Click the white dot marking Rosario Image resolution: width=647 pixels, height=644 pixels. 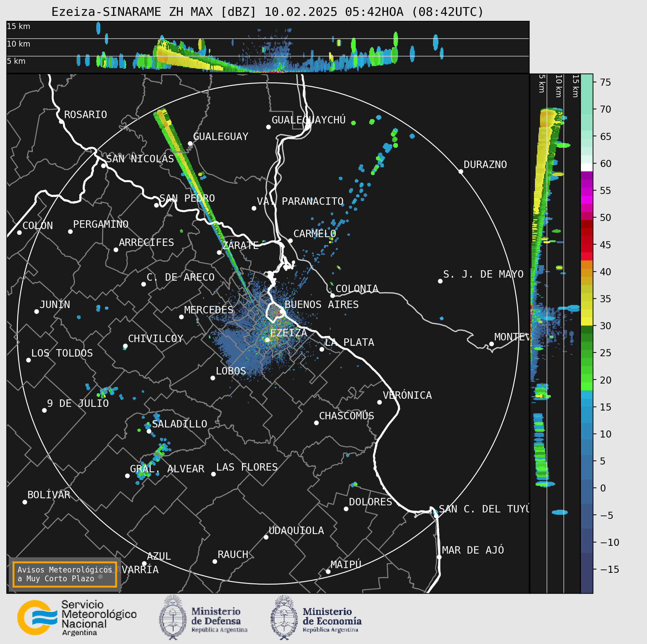pos(61,122)
